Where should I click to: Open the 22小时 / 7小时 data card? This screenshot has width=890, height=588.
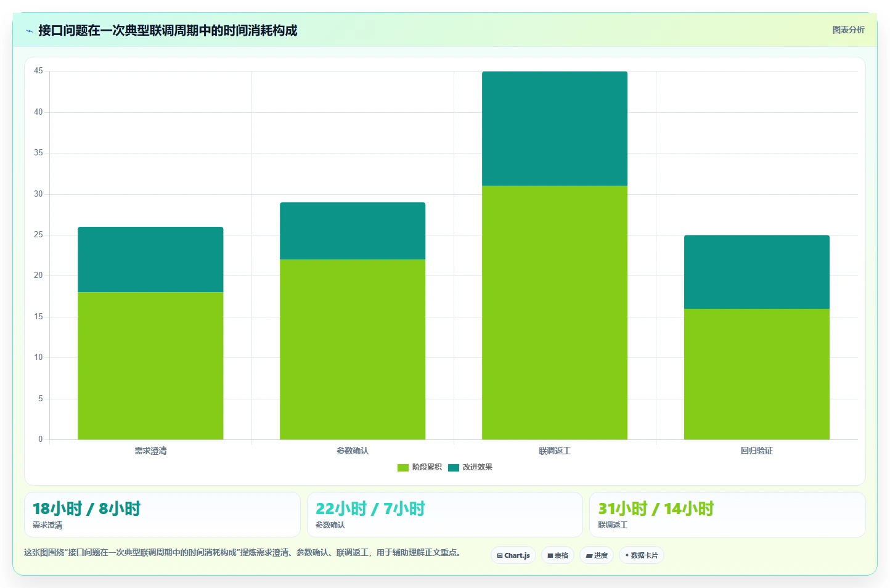(x=445, y=515)
